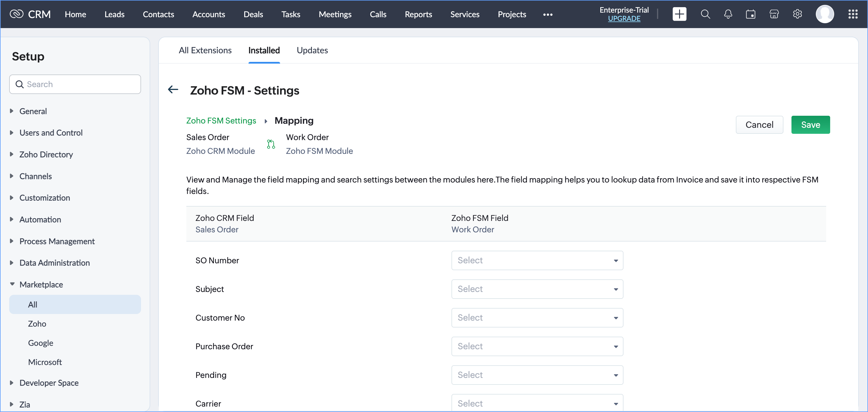Open the apps grid launcher icon

click(x=853, y=14)
